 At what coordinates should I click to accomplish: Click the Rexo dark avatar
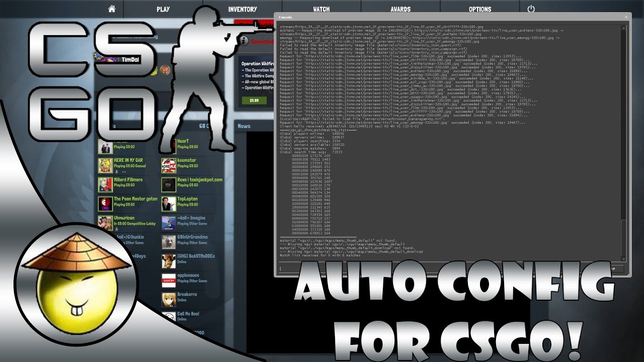click(x=168, y=185)
